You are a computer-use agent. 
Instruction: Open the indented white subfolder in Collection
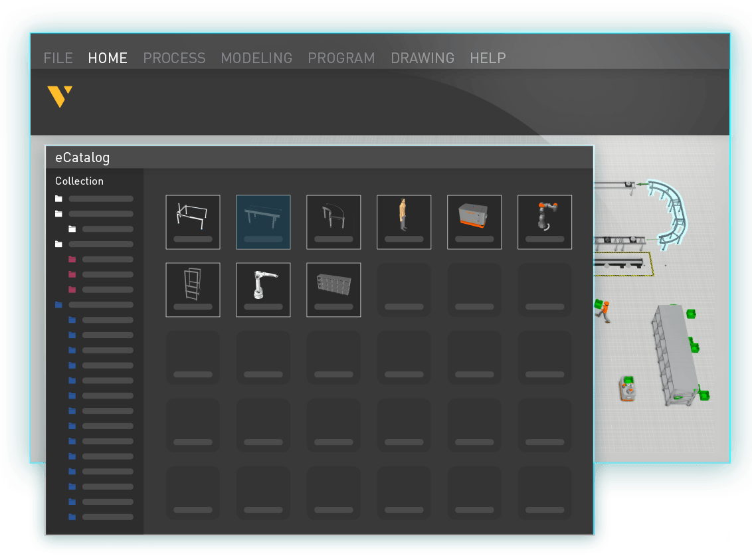click(x=72, y=229)
